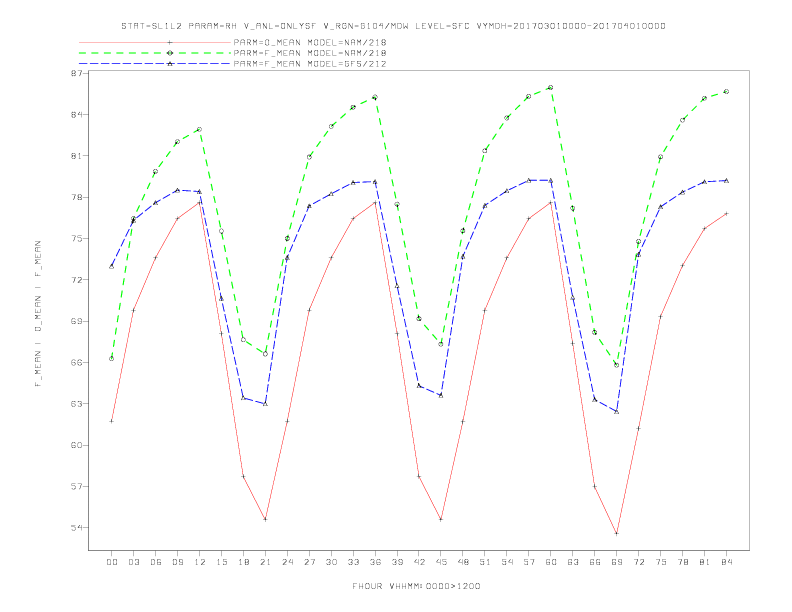Screen dimensions: 792x612
Task: Click the 54 forecast hour label on the x-axis
Action: coord(507,562)
